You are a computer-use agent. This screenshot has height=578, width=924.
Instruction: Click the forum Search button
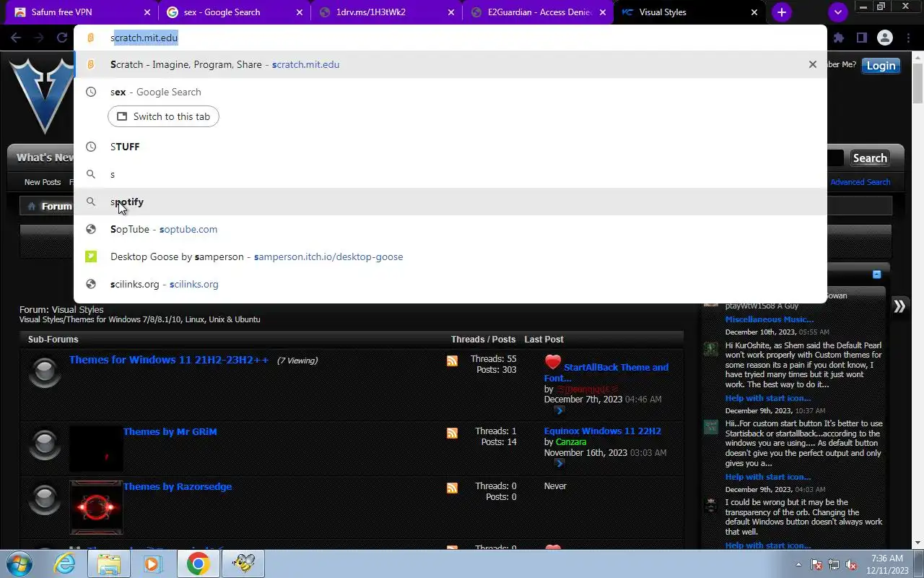click(x=870, y=158)
